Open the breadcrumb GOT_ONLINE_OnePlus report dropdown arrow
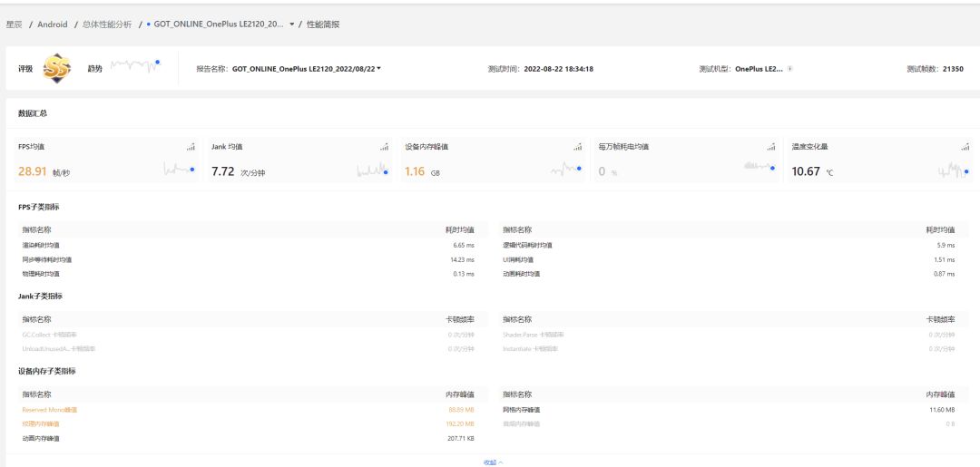Image resolution: width=980 pixels, height=467 pixels. pos(291,24)
